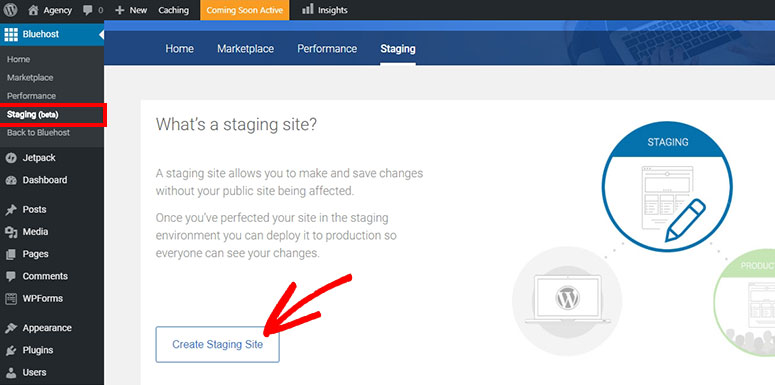Screen dimensions: 775x385
Task: Select the Staging tab
Action: pos(398,48)
